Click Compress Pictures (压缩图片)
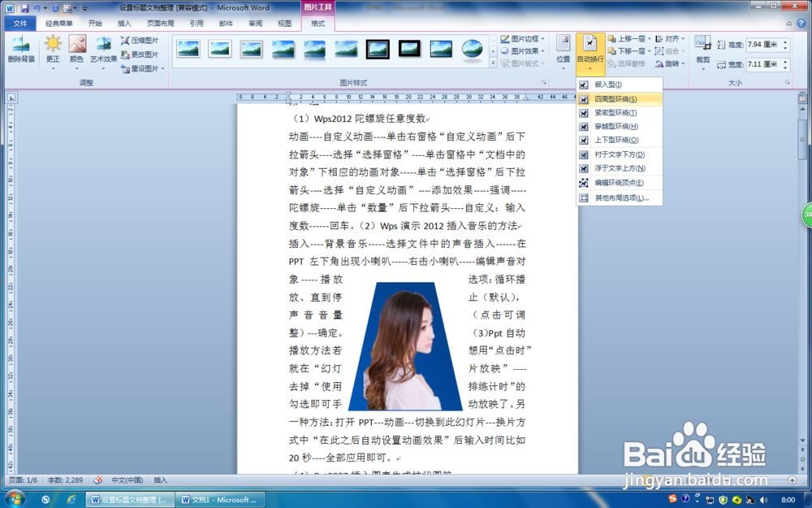This screenshot has width=812, height=508. coord(140,41)
